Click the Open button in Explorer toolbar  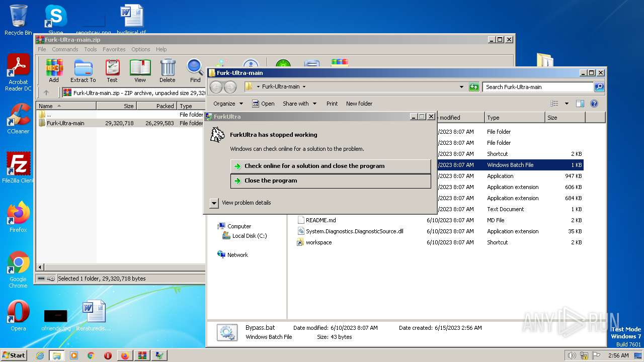tap(263, 104)
